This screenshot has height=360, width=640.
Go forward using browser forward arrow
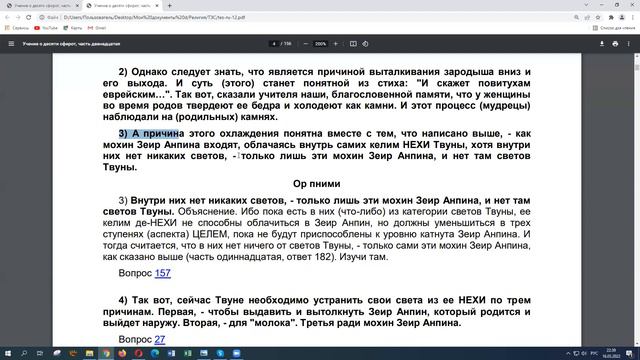point(18,18)
